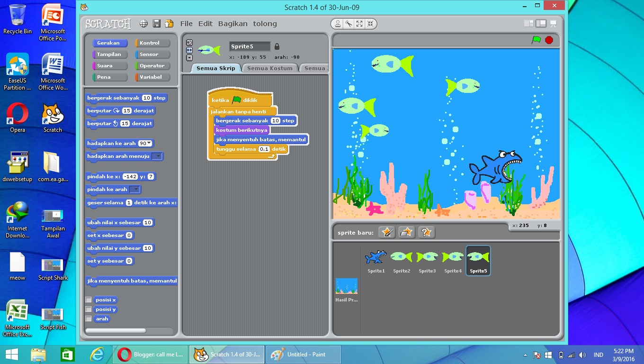644x364 pixels.
Task: Open the surprise sprite icon
Action: coord(426,232)
